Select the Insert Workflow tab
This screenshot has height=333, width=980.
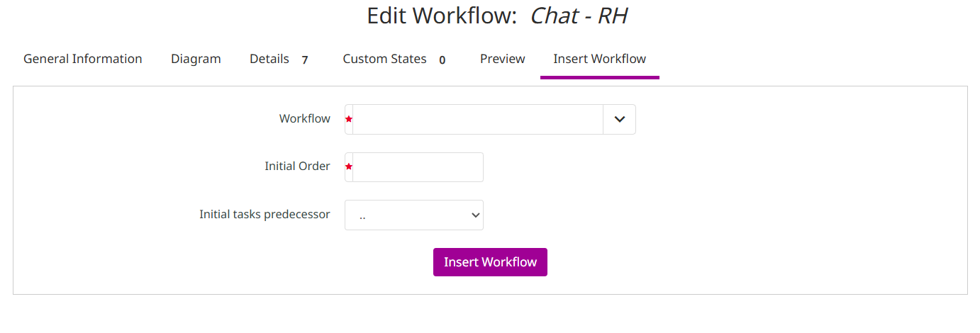click(x=600, y=59)
